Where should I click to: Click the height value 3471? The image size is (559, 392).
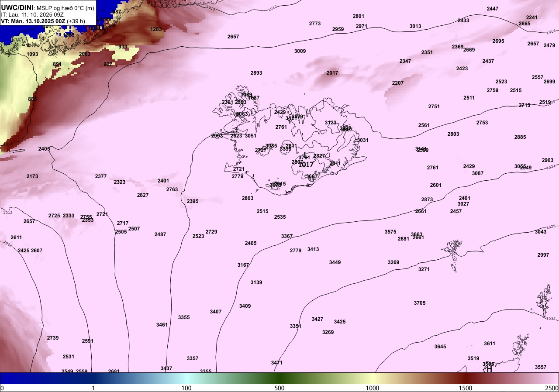(x=277, y=363)
